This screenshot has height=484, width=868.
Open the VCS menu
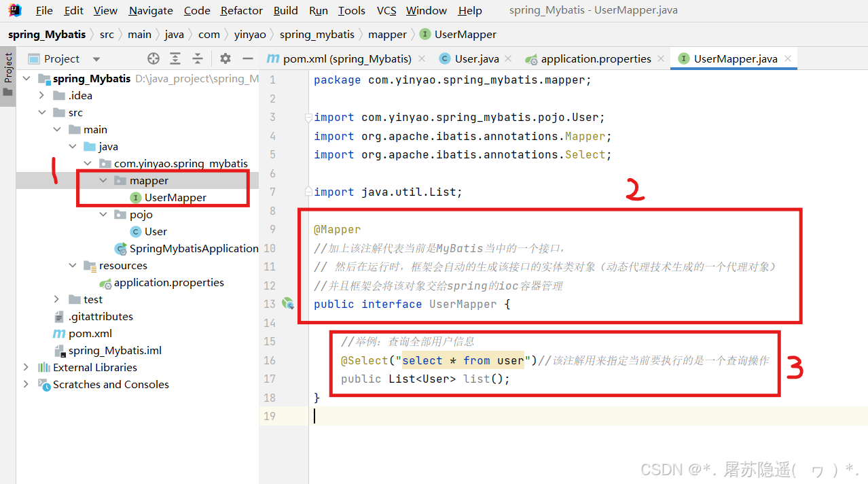[x=386, y=10]
